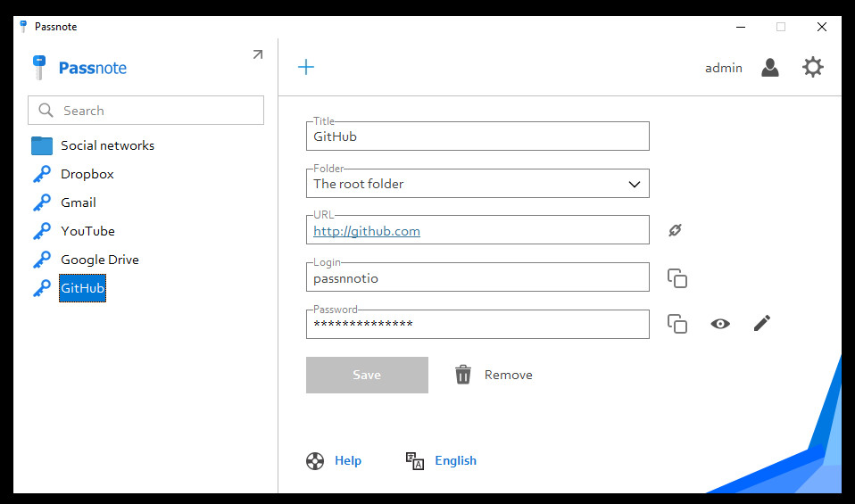
Task: Show the password with the eye icon
Action: (720, 324)
